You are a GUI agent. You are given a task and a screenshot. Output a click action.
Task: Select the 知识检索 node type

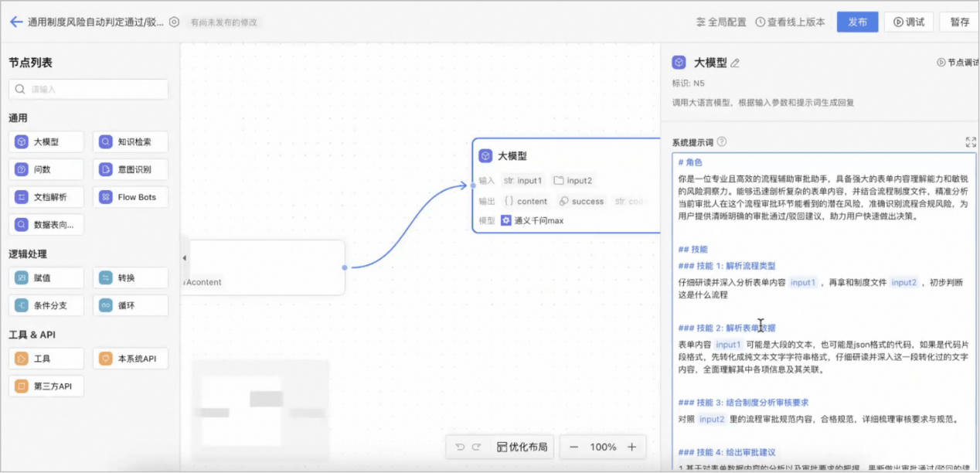pyautogui.click(x=131, y=142)
